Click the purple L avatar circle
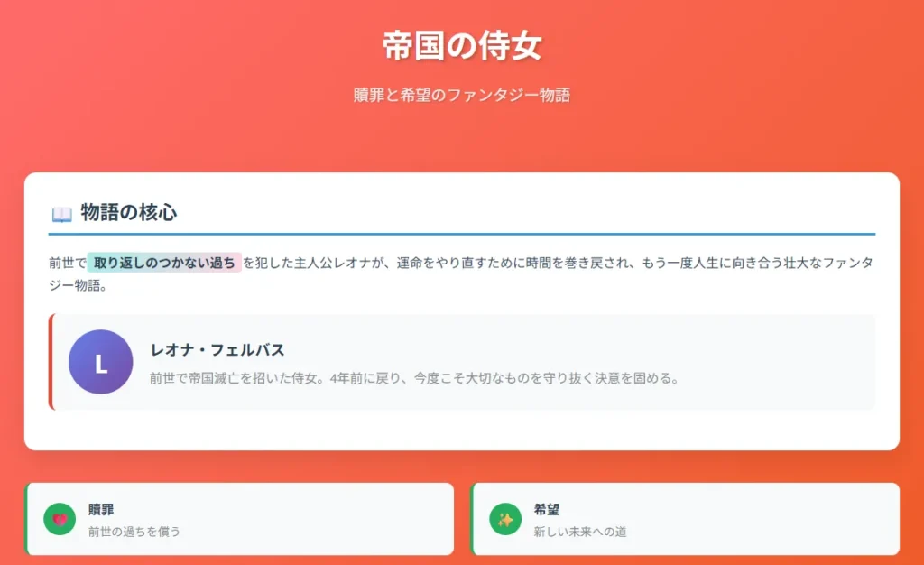This screenshot has height=565, width=924. pyautogui.click(x=101, y=362)
